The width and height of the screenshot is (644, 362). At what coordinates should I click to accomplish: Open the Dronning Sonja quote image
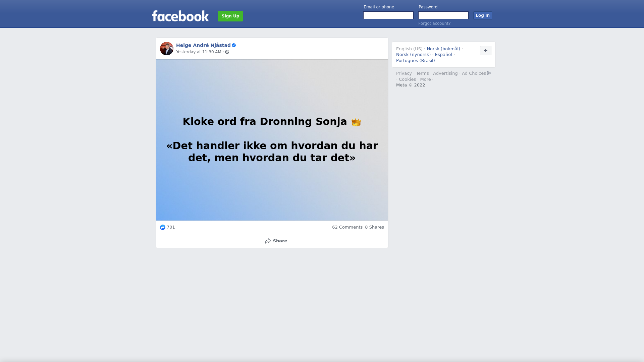(272, 140)
